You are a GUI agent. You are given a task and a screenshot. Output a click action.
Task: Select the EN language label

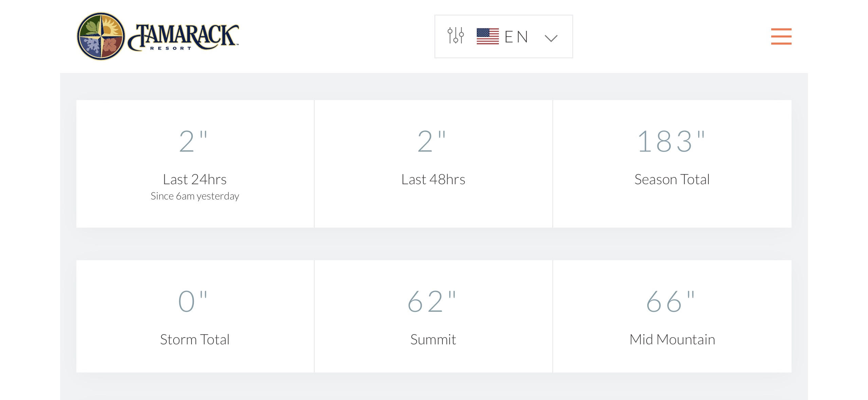click(516, 37)
